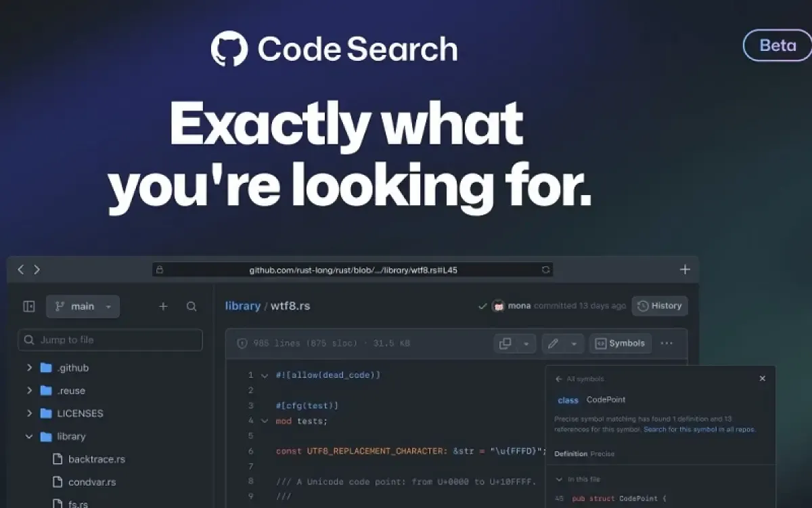
Task: Close the symbols panel
Action: click(763, 379)
